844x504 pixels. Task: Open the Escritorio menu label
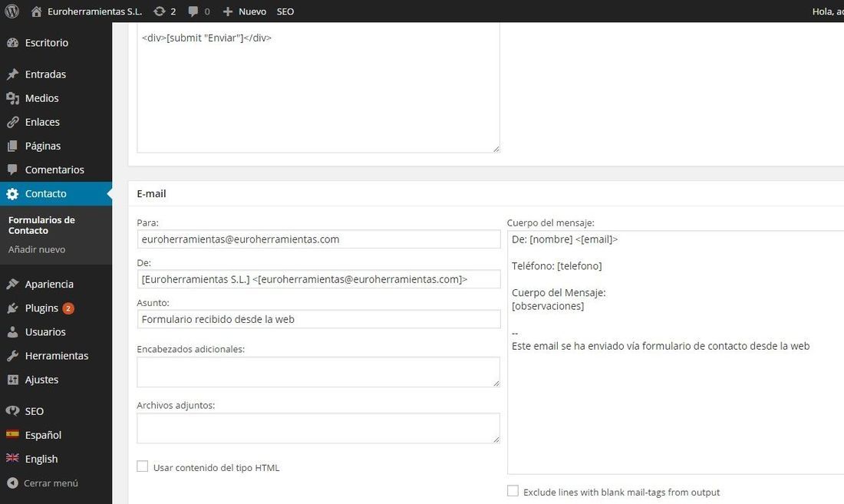47,42
